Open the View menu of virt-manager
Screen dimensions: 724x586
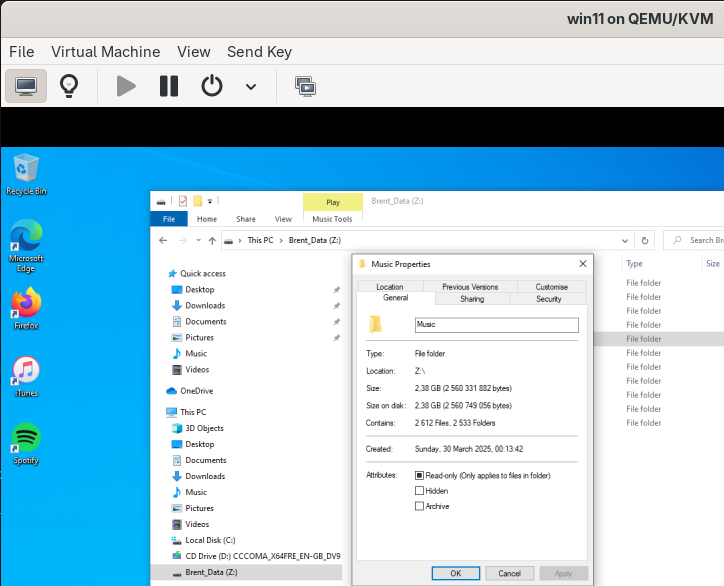194,52
